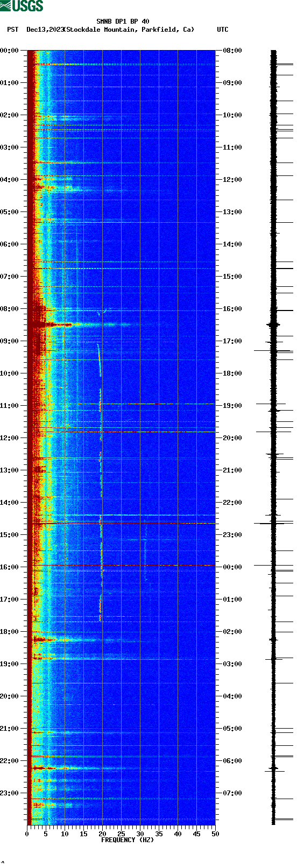Select the title text 'SMNB DP1 BP 40'

pyautogui.click(x=123, y=22)
